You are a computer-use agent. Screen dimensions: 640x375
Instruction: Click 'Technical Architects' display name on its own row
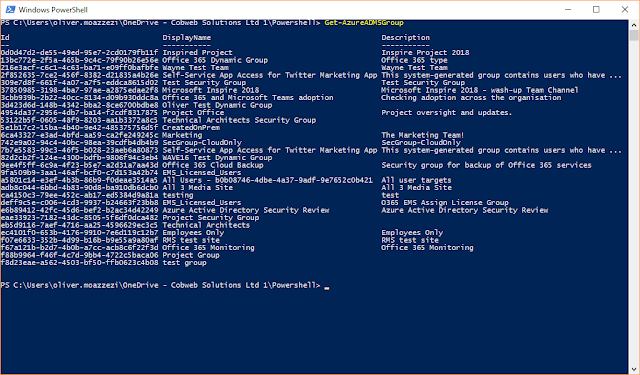[206, 225]
